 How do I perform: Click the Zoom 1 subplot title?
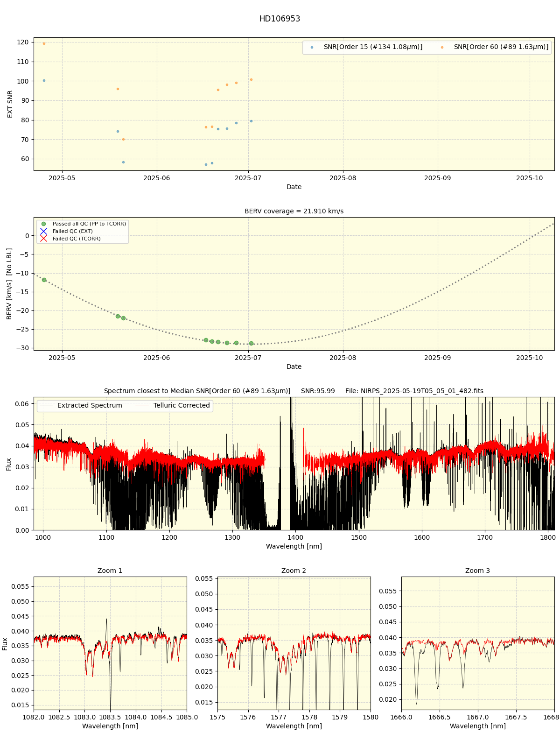110,571
